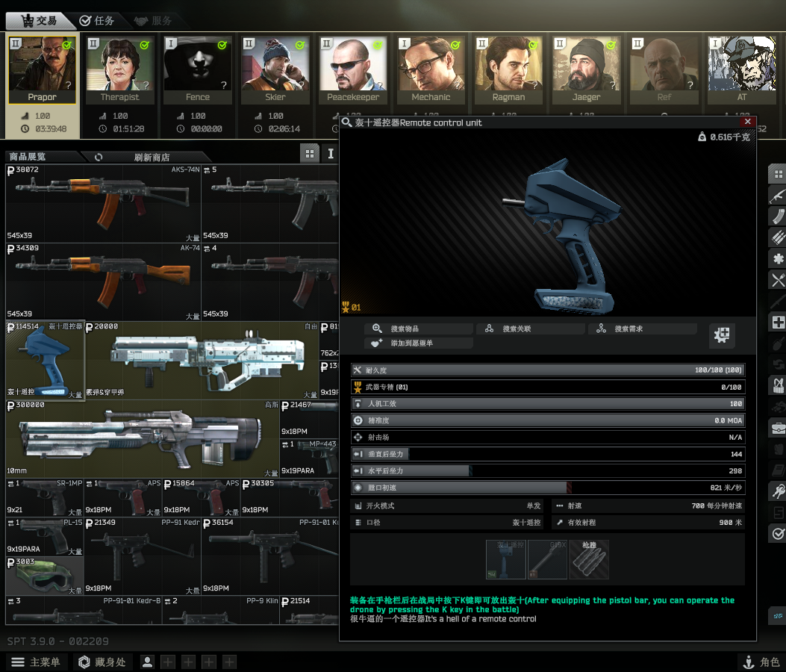Click the hamburger icon beside 主菜单
This screenshot has height=672, width=786.
18,662
